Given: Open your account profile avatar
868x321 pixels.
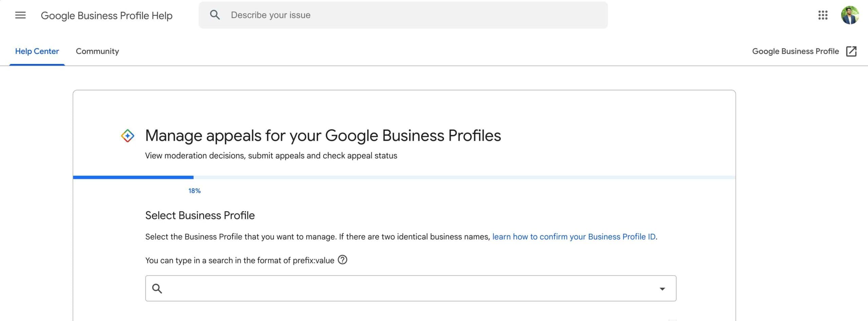Looking at the screenshot, I should point(850,15).
